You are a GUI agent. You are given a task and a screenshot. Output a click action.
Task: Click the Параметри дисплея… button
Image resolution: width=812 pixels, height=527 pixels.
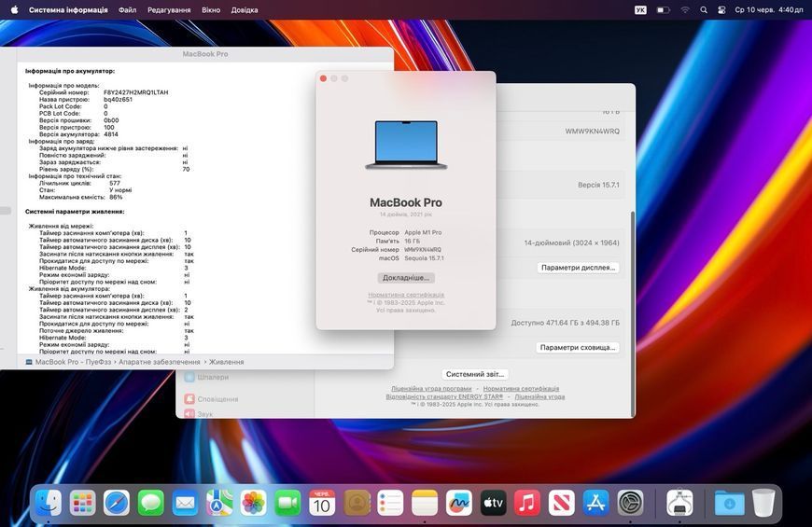[x=578, y=268]
